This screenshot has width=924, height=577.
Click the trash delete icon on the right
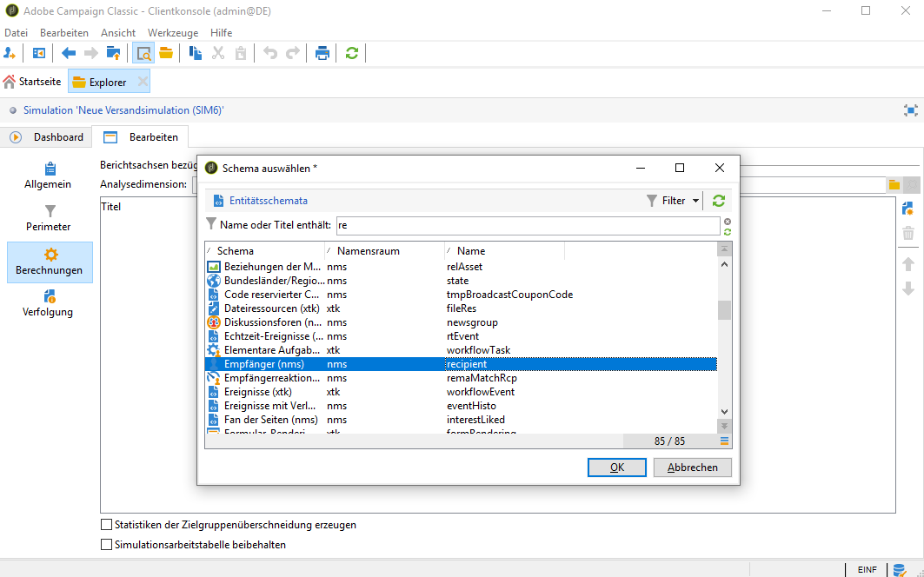(x=908, y=234)
